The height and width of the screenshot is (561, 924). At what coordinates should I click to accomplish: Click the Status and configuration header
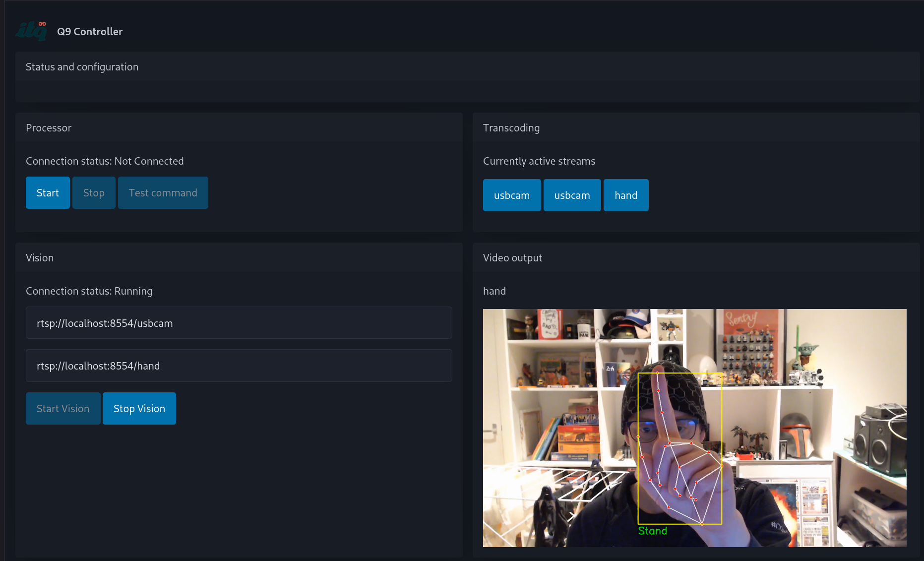coord(82,66)
